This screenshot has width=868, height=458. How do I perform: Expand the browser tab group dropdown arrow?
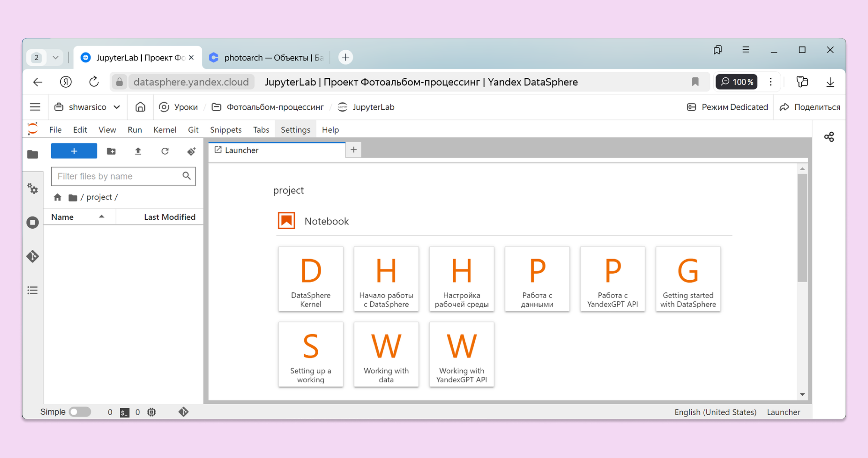click(55, 58)
